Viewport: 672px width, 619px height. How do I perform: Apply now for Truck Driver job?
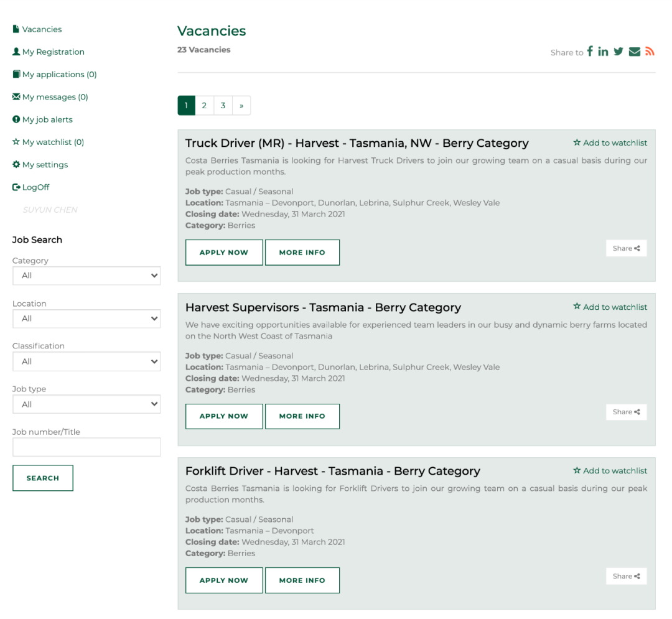coord(224,253)
